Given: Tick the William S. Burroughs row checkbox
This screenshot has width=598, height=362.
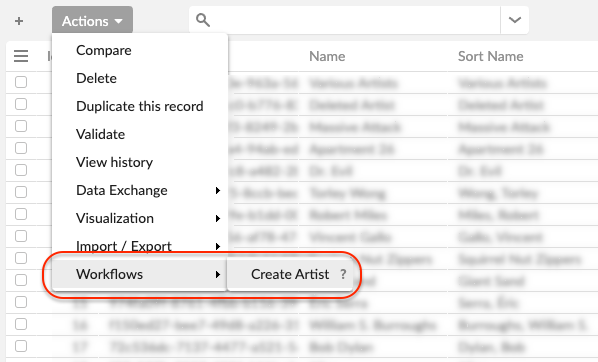Looking at the screenshot, I should coord(21,324).
